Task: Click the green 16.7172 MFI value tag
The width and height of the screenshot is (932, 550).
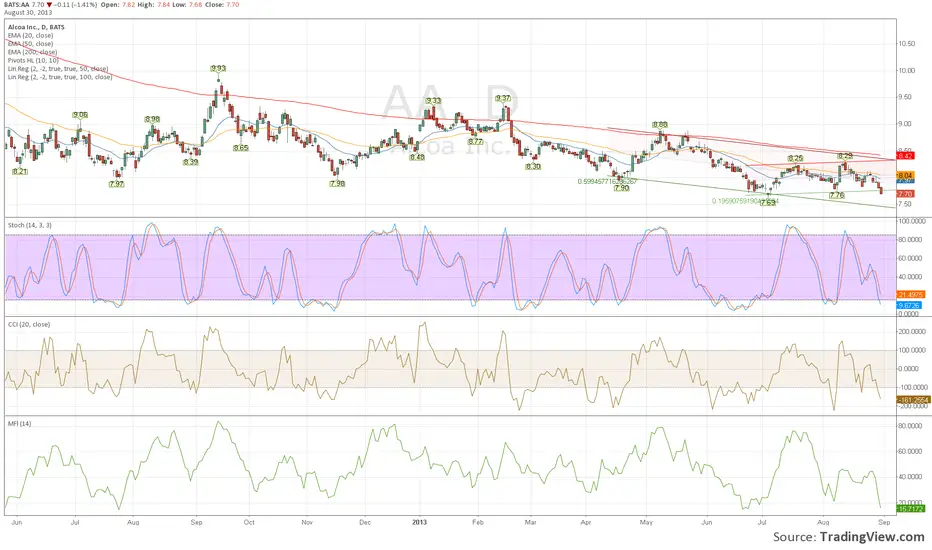Action: pyautogui.click(x=910, y=509)
